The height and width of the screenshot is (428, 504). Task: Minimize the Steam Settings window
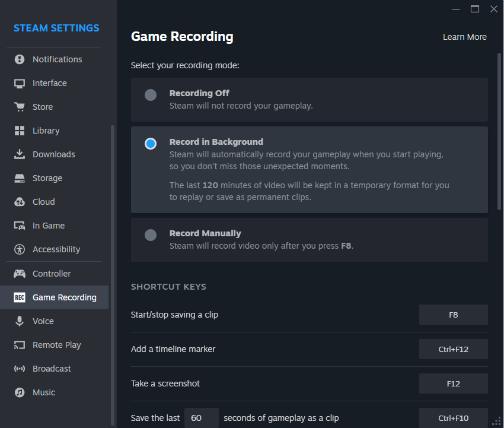456,9
